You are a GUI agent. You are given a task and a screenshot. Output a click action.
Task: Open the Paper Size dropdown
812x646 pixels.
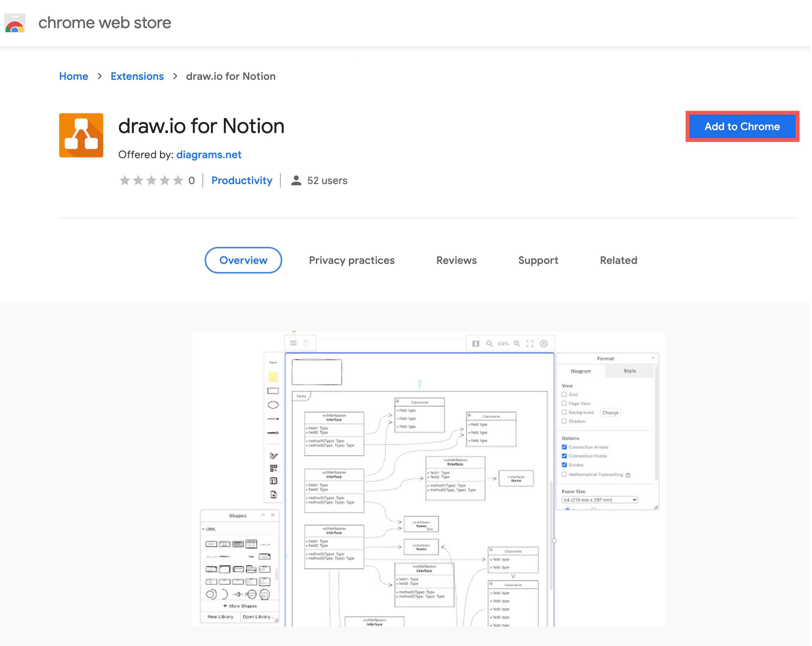point(600,500)
